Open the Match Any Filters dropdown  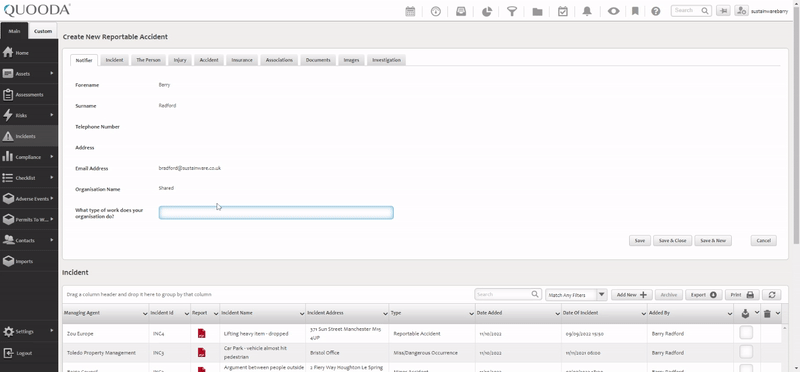(602, 294)
